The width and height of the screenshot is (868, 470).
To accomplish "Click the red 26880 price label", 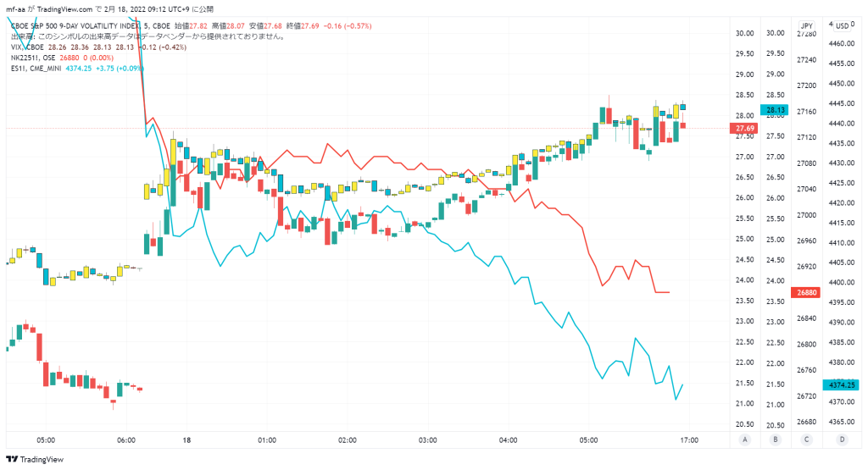I will pyautogui.click(x=807, y=292).
